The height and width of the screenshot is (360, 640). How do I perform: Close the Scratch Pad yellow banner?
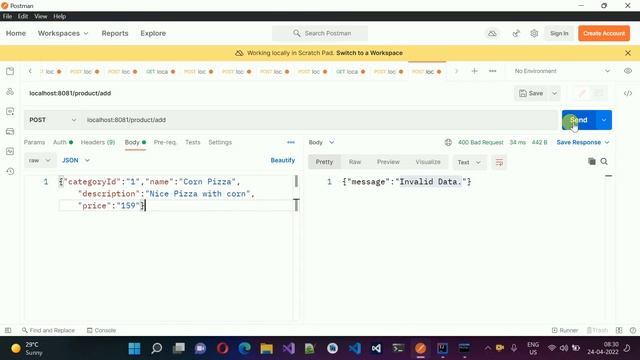coord(628,53)
